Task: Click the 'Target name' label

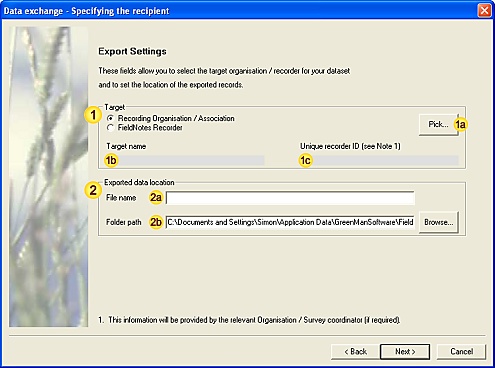Action: pos(126,146)
